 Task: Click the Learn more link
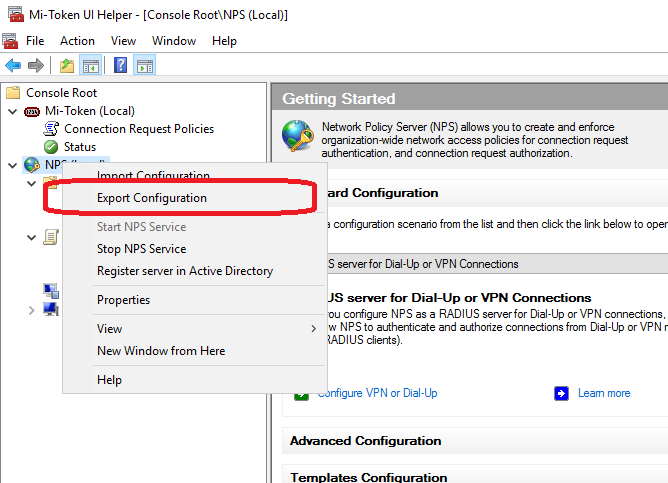(x=604, y=393)
